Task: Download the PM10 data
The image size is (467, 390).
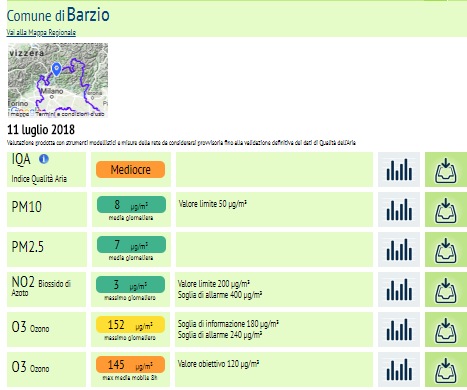Action: [446, 209]
